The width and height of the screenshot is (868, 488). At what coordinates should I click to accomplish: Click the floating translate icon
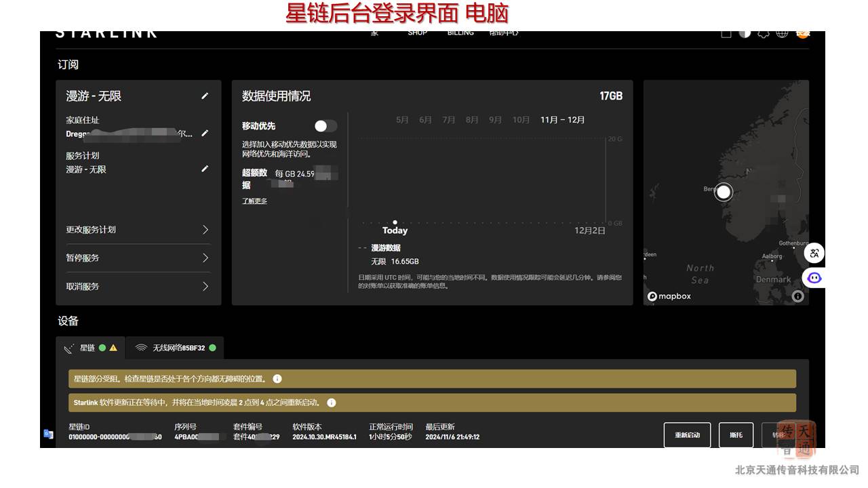click(814, 253)
